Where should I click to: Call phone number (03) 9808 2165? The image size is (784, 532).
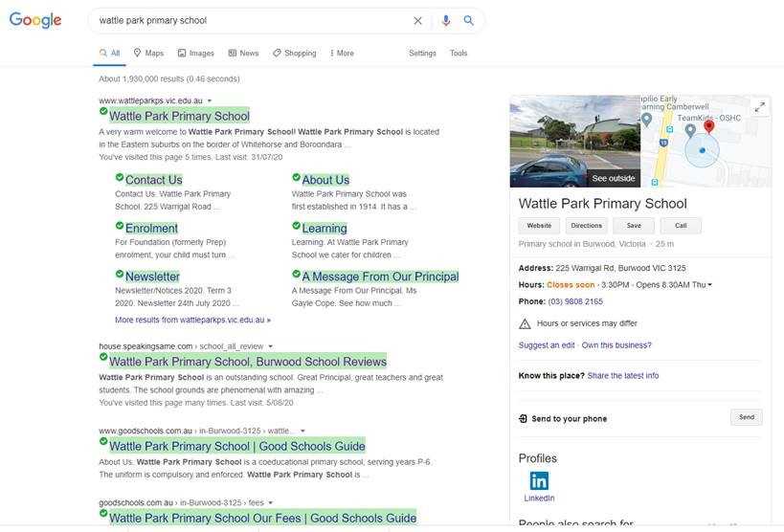tap(575, 301)
